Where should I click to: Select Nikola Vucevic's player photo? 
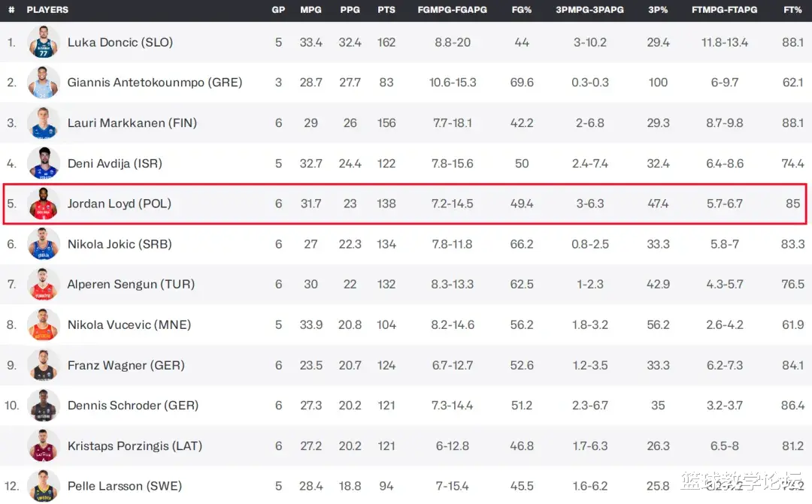coord(43,324)
